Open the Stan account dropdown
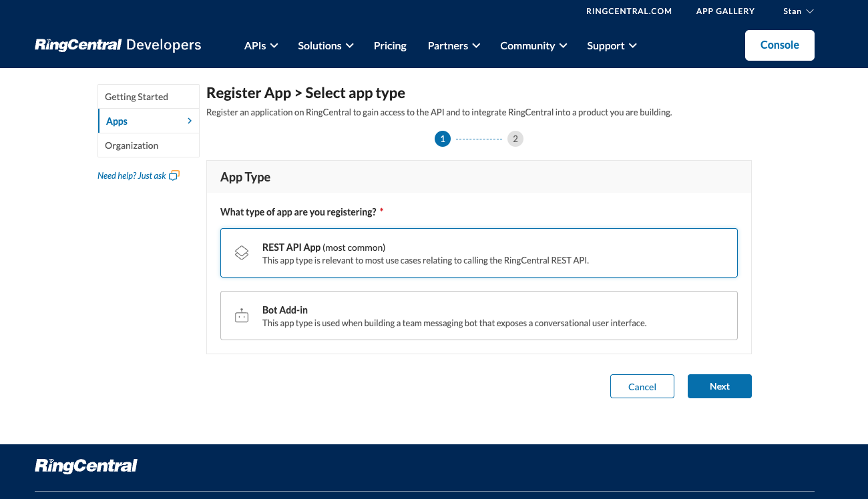This screenshot has width=868, height=499. pos(799,11)
